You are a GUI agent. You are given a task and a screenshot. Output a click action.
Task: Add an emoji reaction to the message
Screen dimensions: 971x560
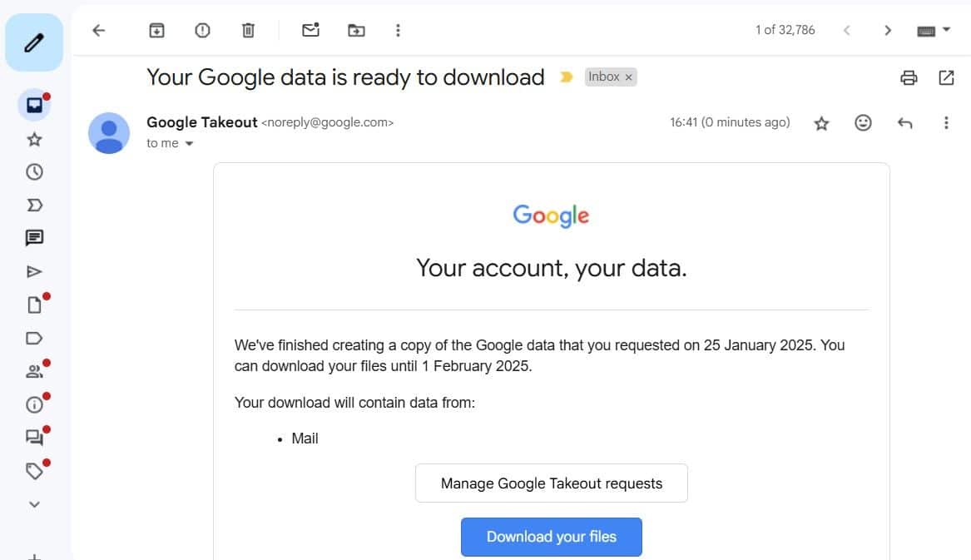(x=863, y=122)
